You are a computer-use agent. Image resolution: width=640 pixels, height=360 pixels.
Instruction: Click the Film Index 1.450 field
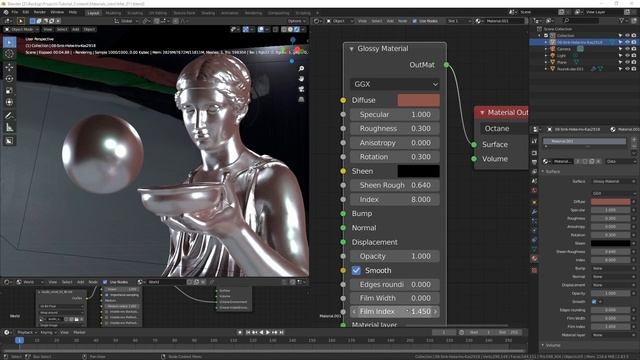point(395,311)
